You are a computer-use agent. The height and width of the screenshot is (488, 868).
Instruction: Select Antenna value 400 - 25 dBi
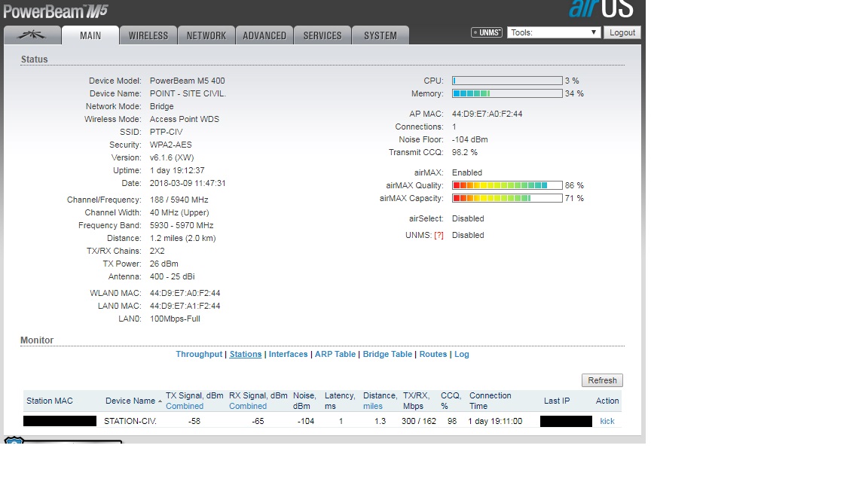point(172,276)
